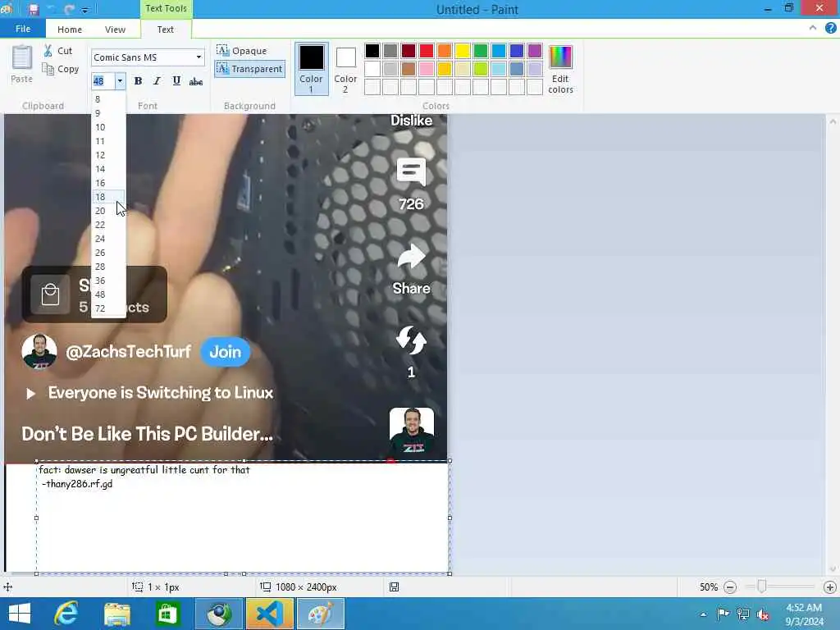Click Save icon in quick access toolbar

[34, 9]
